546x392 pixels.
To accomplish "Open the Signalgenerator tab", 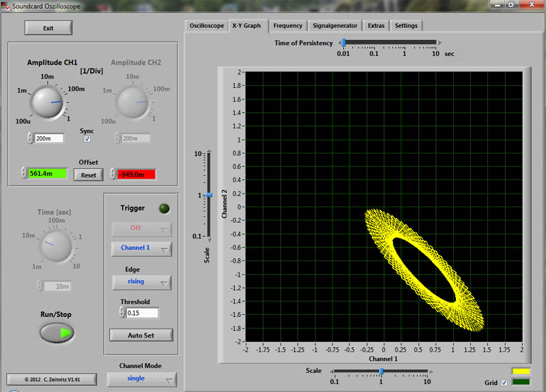I will coord(334,26).
